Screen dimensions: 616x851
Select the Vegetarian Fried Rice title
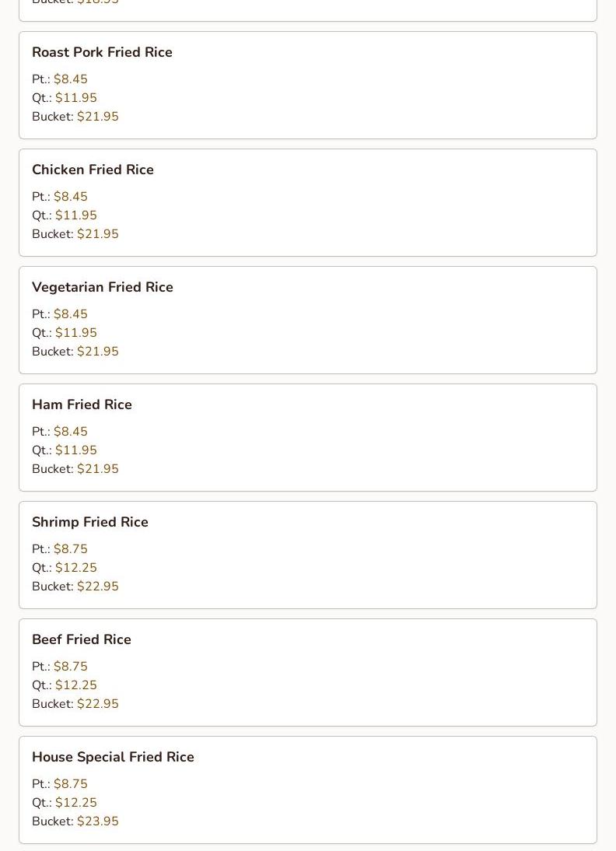point(102,287)
